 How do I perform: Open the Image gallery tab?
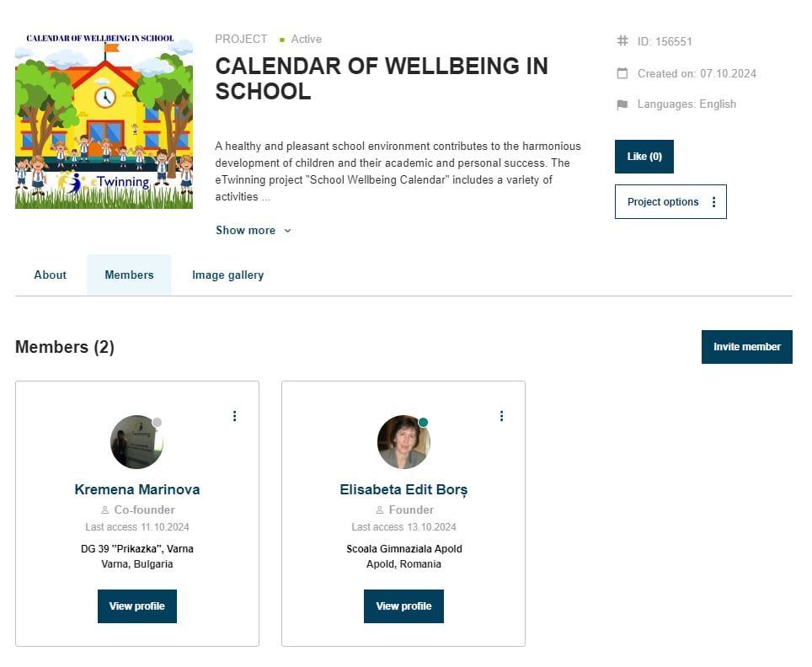click(x=228, y=275)
